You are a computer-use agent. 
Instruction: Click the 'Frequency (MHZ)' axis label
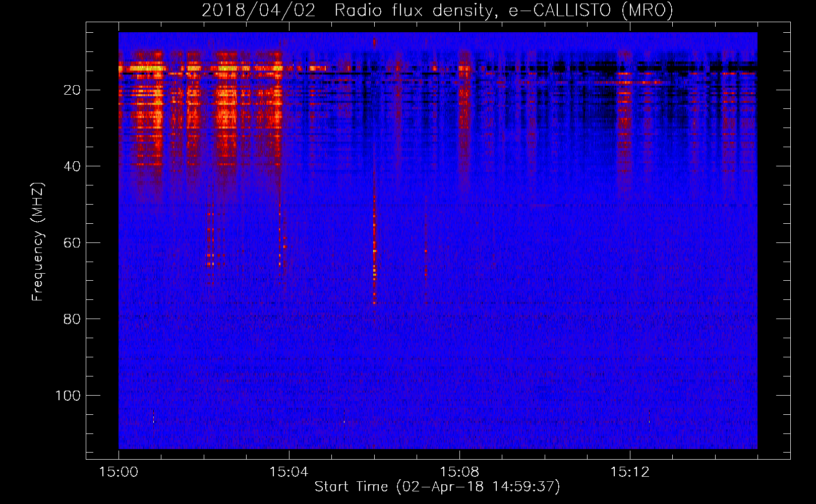click(x=38, y=241)
